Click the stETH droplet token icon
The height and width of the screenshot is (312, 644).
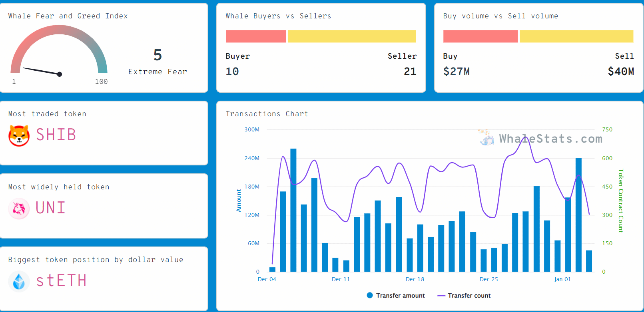point(19,281)
